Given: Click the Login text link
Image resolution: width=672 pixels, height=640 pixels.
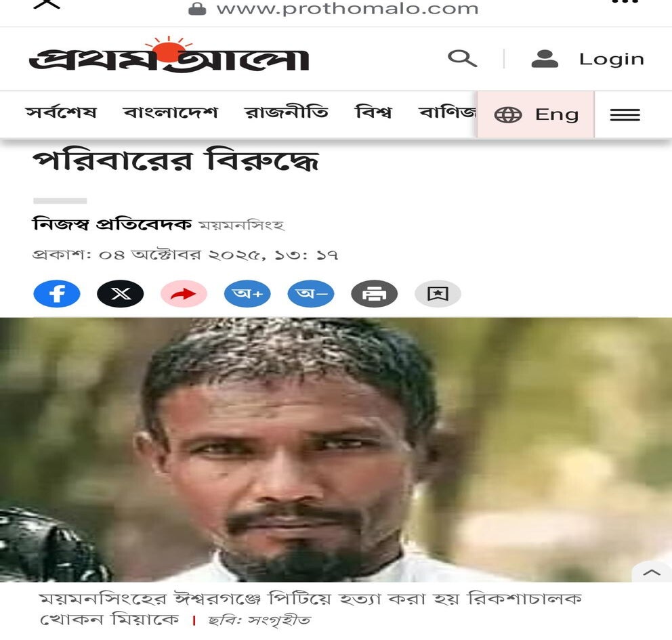Looking at the screenshot, I should pos(612,59).
